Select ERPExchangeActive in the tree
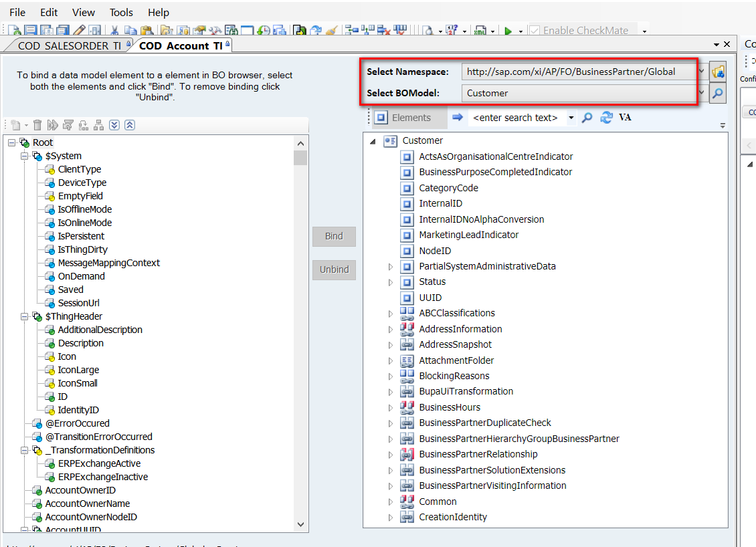The width and height of the screenshot is (756, 547). coord(99,463)
